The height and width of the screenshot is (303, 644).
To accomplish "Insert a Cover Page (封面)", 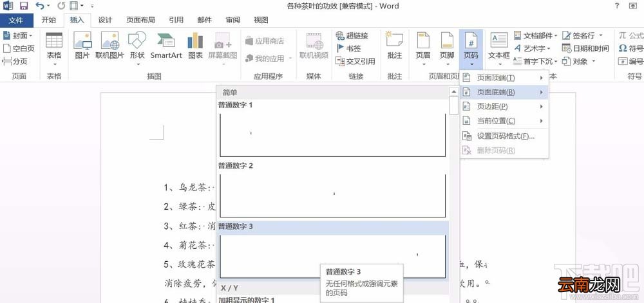I will pyautogui.click(x=17, y=35).
